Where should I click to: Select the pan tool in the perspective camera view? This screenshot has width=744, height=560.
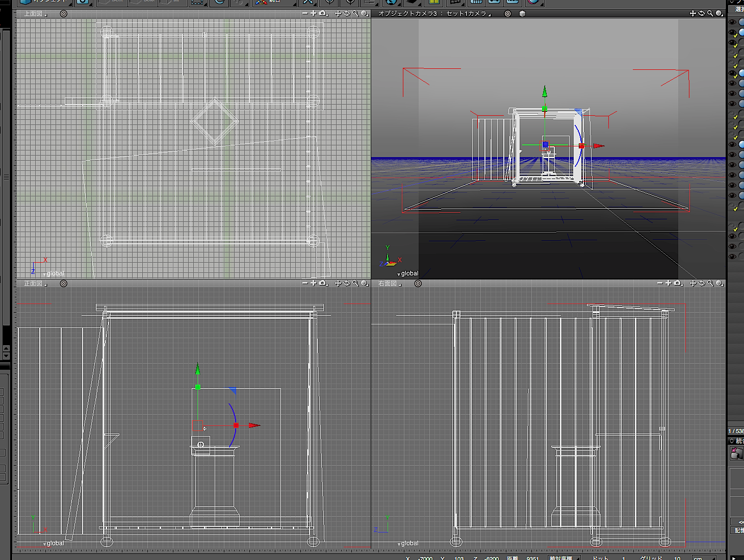click(x=692, y=13)
